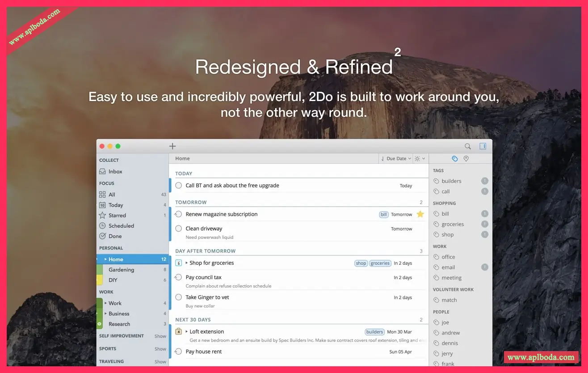Open the Due Date sort dropdown
Image resolution: width=588 pixels, height=373 pixels.
(396, 159)
